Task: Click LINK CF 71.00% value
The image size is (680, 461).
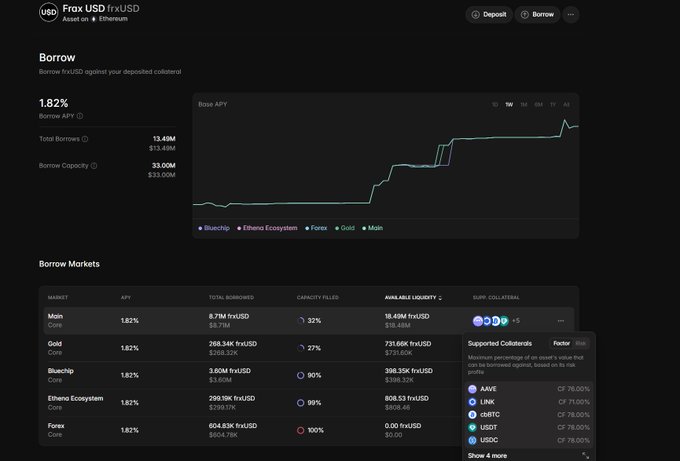Action: (x=574, y=402)
